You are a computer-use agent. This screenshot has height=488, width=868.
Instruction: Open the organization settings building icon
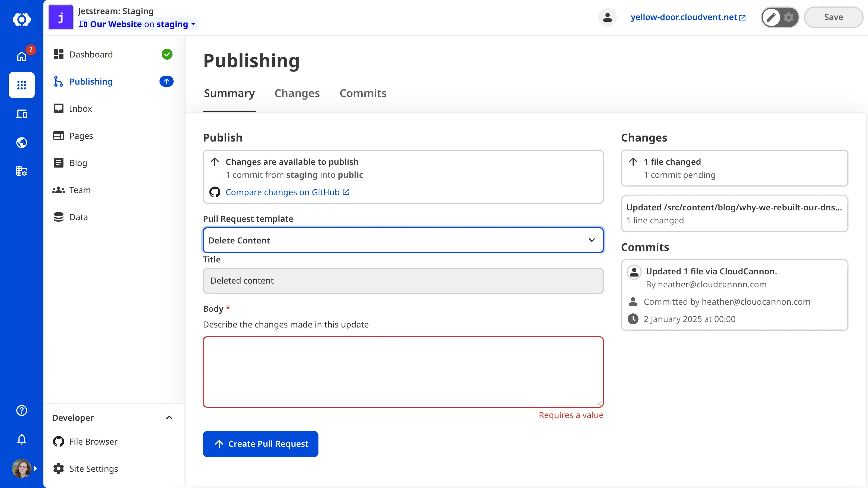pyautogui.click(x=22, y=171)
